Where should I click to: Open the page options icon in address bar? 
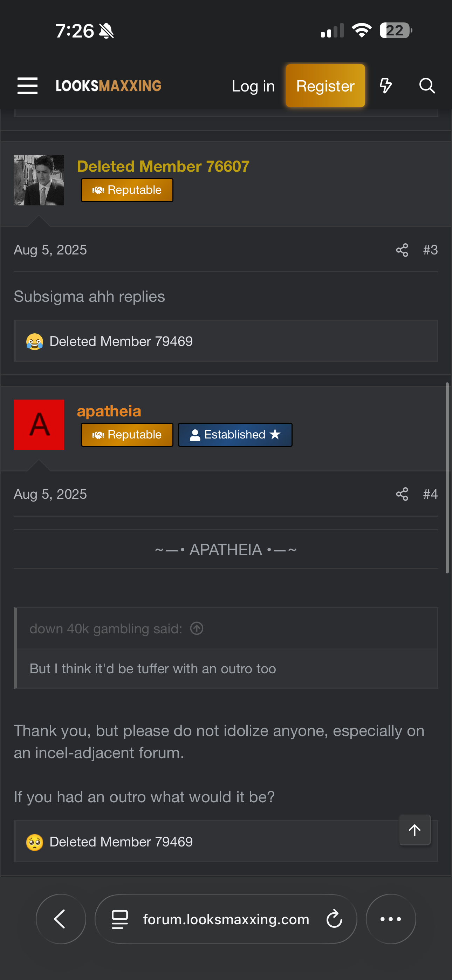click(x=120, y=919)
